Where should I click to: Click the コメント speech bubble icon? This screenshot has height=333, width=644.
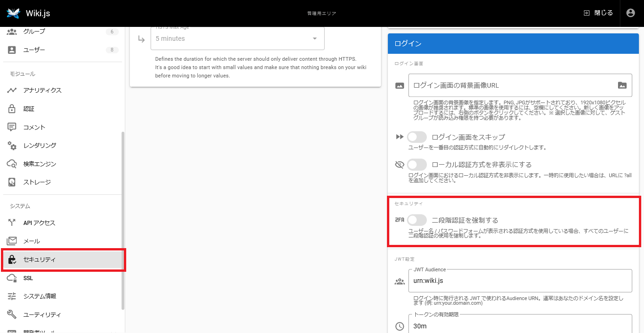click(x=12, y=127)
